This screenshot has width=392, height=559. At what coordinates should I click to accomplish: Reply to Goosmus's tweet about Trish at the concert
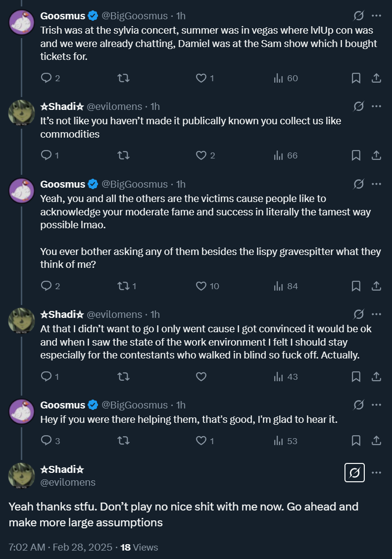[46, 78]
